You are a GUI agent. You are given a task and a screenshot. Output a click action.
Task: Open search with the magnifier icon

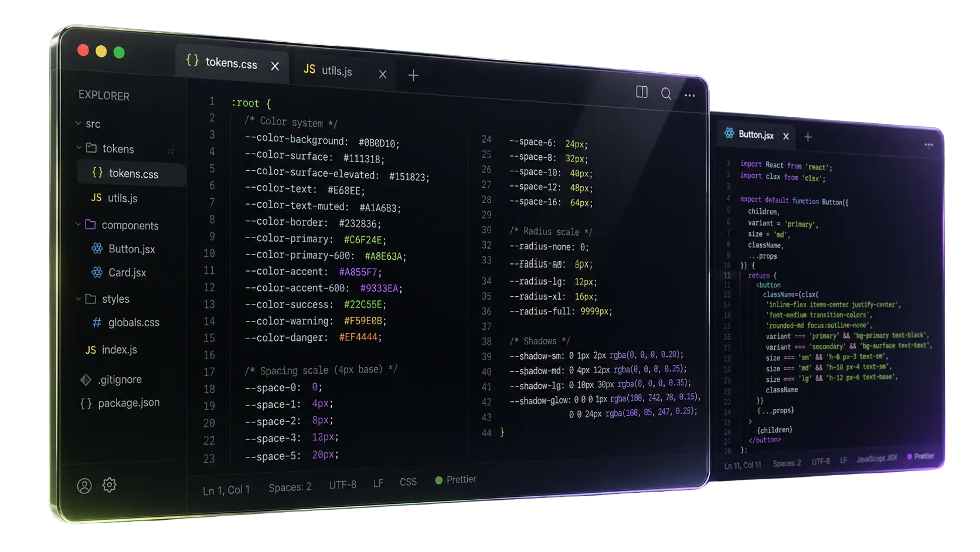[x=666, y=94]
